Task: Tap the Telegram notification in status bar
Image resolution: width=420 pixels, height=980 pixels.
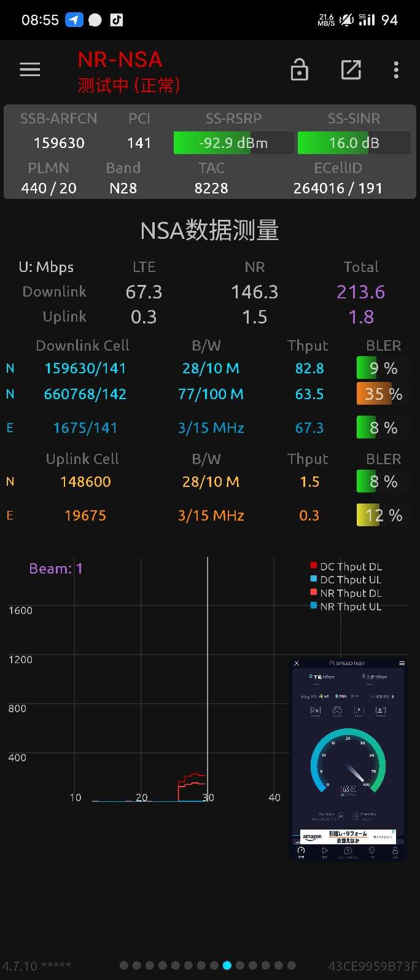Action: click(74, 20)
